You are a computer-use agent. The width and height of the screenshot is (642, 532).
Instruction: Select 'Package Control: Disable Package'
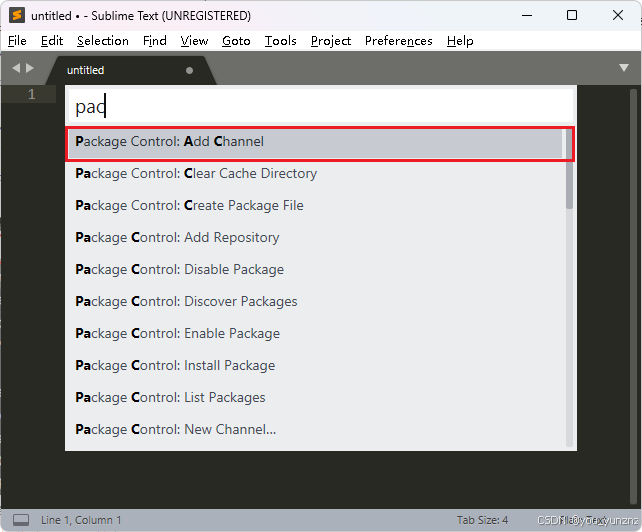point(315,269)
